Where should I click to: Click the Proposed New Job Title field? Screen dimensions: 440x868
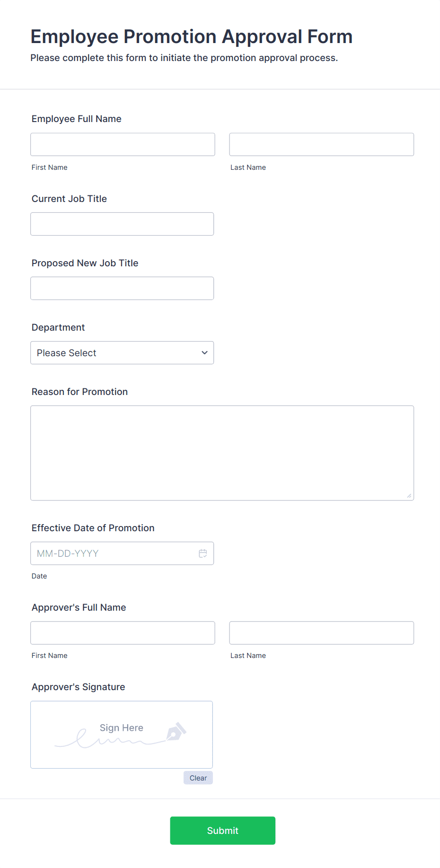(x=122, y=288)
